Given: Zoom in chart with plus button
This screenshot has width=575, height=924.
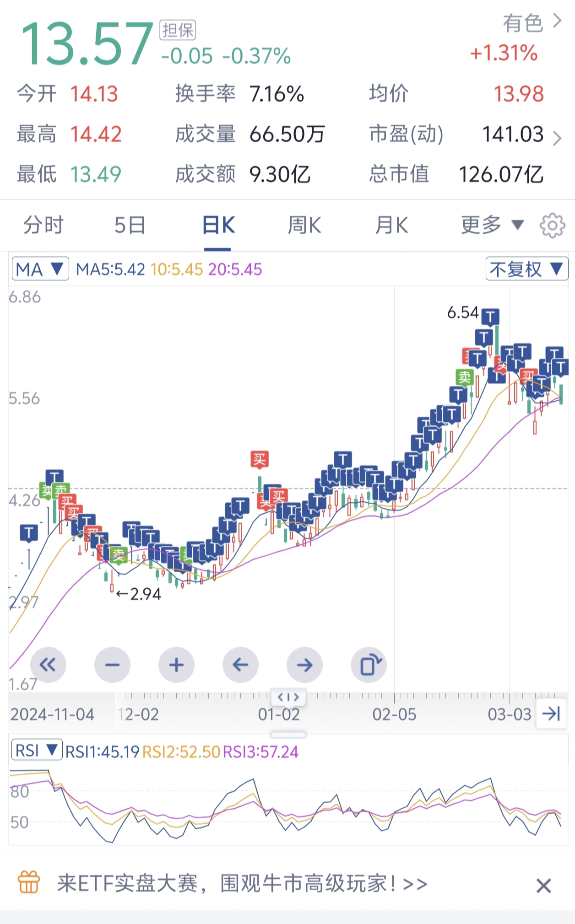Looking at the screenshot, I should point(176,665).
